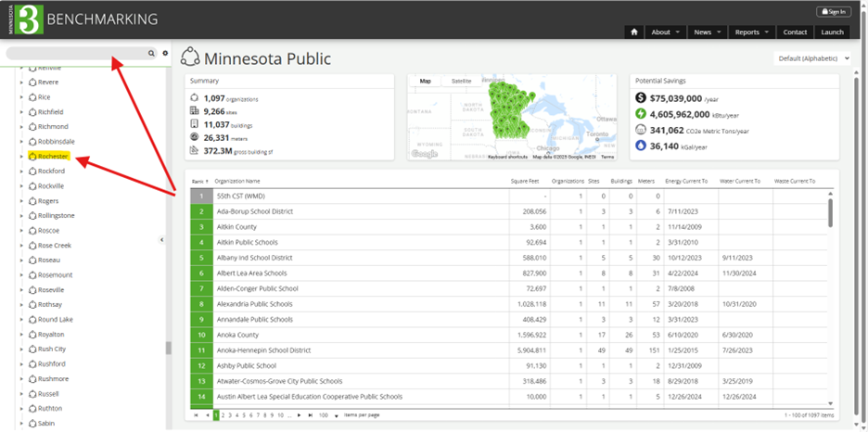This screenshot has height=432, width=868.
Task: Click the search magnifier icon in sidebar
Action: [x=151, y=54]
